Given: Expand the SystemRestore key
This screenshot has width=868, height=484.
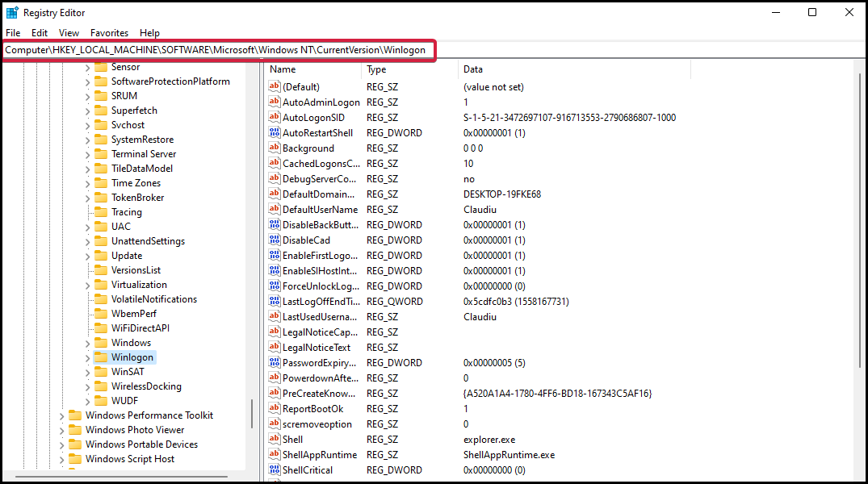Looking at the screenshot, I should [87, 140].
